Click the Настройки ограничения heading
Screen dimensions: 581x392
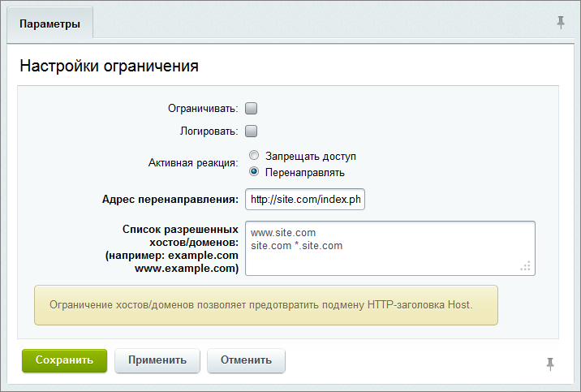pyautogui.click(x=109, y=66)
